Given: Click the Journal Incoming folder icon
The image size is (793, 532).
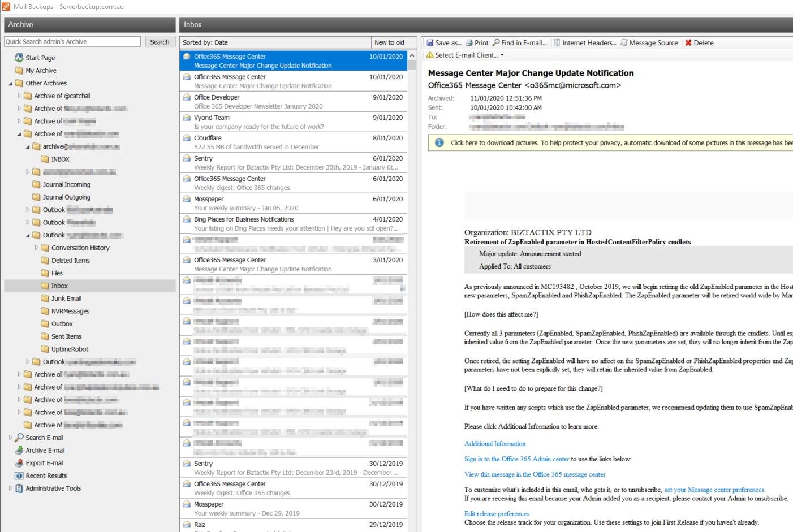Looking at the screenshot, I should click(36, 184).
